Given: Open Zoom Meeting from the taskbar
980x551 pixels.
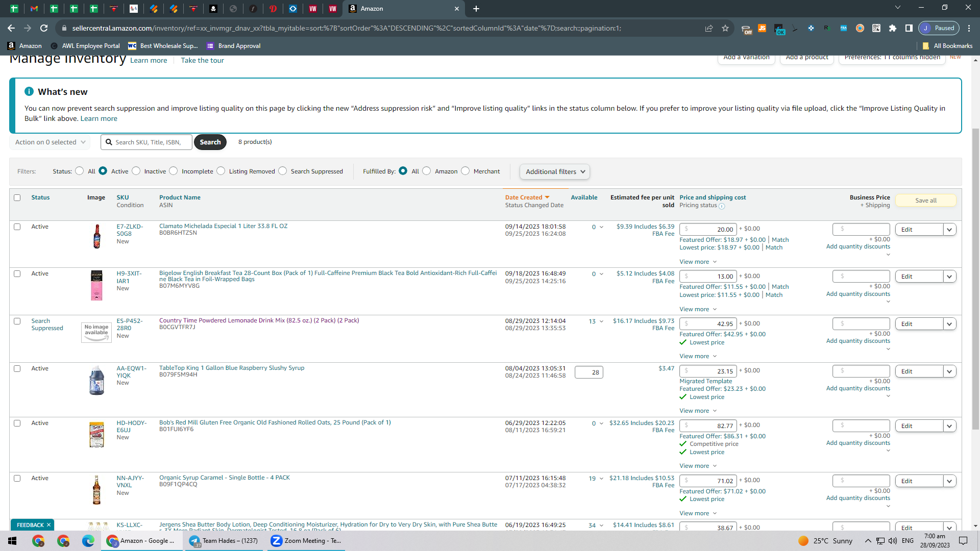Looking at the screenshot, I should (x=307, y=541).
